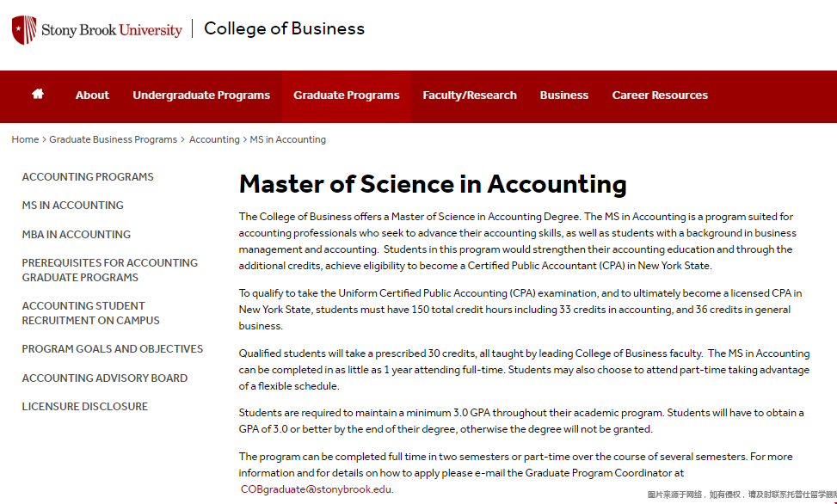This screenshot has width=837, height=504.
Task: Select MS in Accounting sidebar link
Action: point(72,205)
